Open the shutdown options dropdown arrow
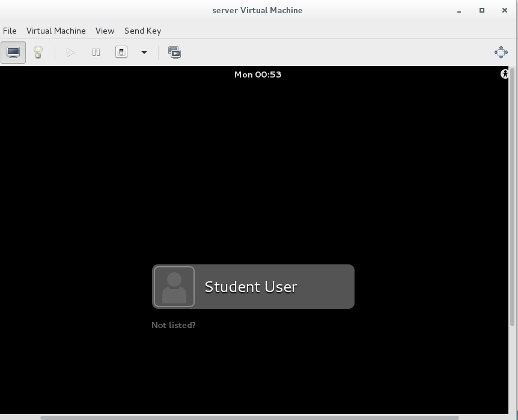The height and width of the screenshot is (420, 518). [144, 52]
